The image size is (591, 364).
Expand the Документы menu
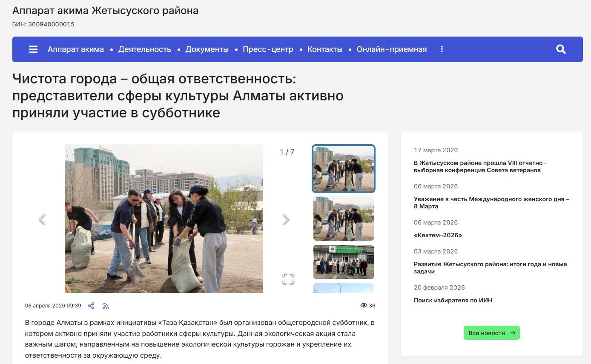(207, 49)
